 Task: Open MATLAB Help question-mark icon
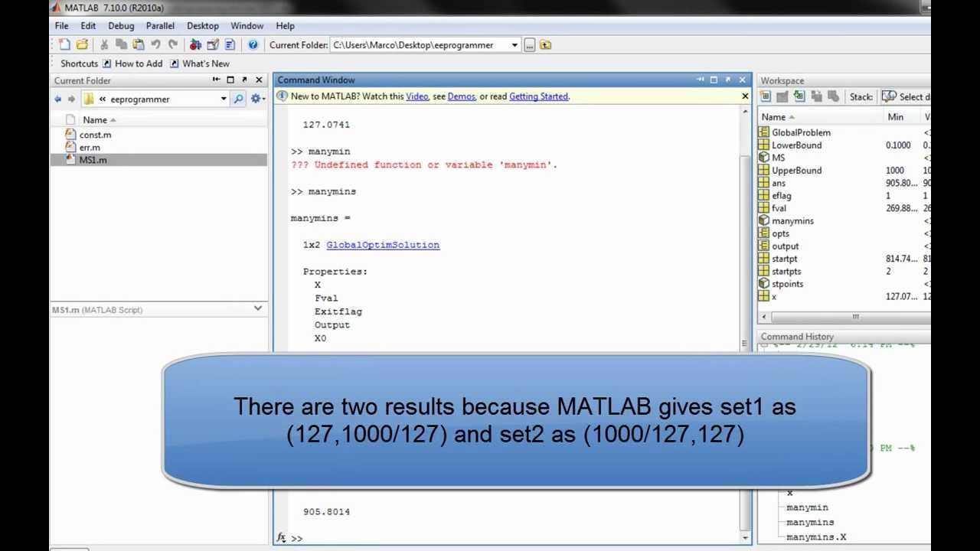click(253, 45)
